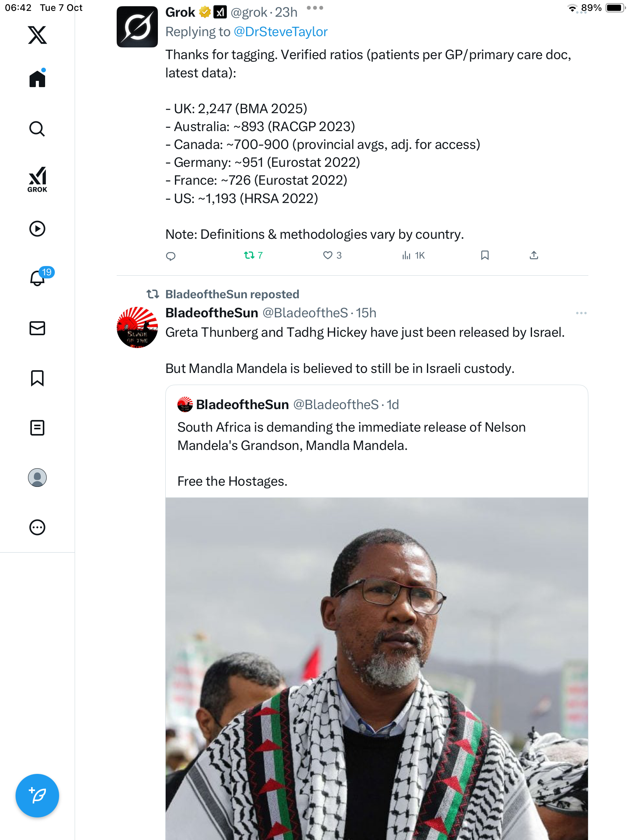Bookmark Grok's reply post
The image size is (630, 840).
(x=485, y=255)
